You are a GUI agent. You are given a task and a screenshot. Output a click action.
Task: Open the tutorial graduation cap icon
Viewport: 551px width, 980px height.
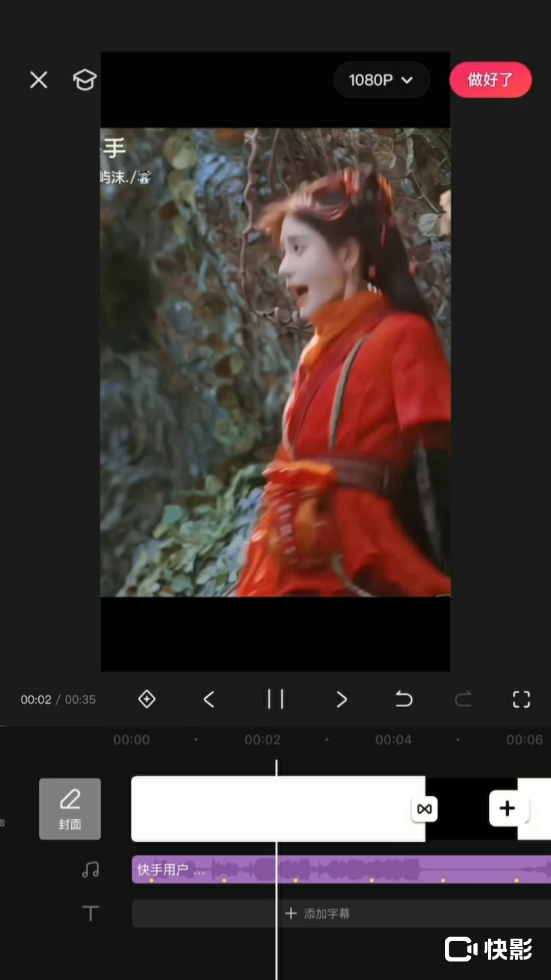tap(85, 80)
